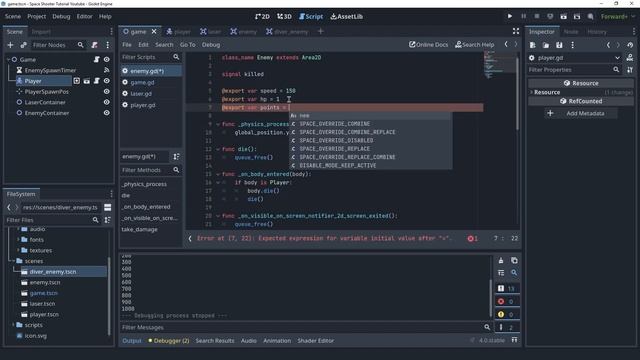Jump to the take_damage method
640x360 pixels.
point(140,229)
